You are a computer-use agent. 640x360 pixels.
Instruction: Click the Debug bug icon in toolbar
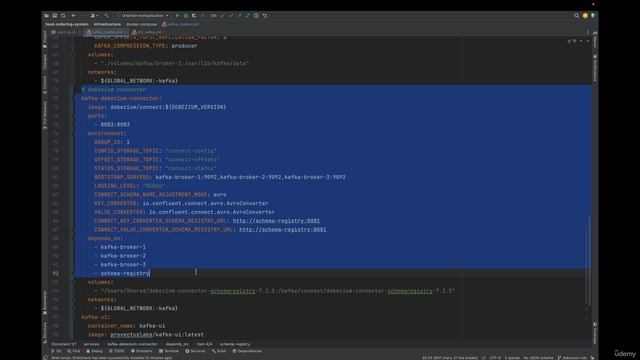(x=186, y=16)
